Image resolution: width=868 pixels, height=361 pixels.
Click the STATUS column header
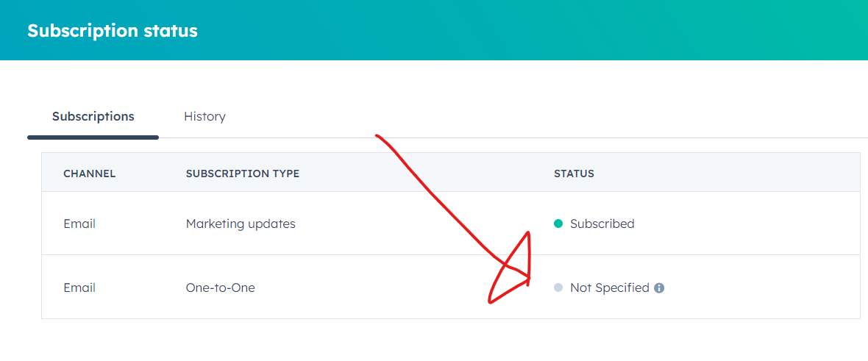(574, 174)
